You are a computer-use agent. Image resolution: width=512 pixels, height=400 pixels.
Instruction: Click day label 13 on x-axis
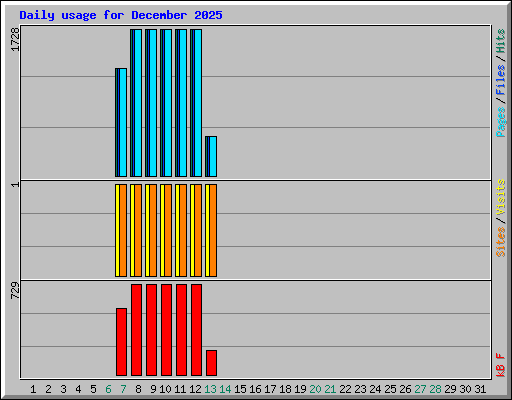pyautogui.click(x=210, y=389)
